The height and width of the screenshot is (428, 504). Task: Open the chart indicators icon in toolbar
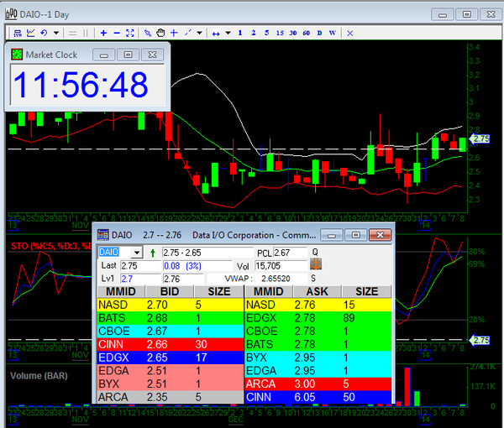[x=30, y=33]
